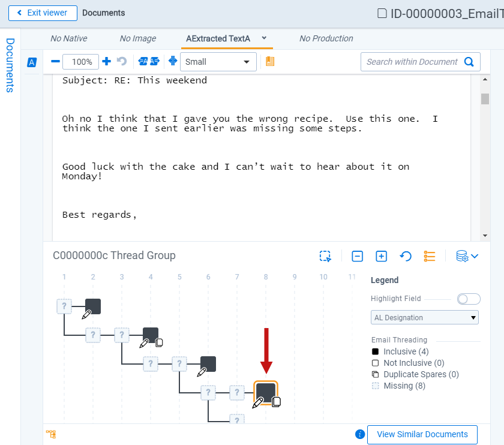Click the blue info icon near View Similar Documents
The width and height of the screenshot is (504, 445).
(360, 434)
